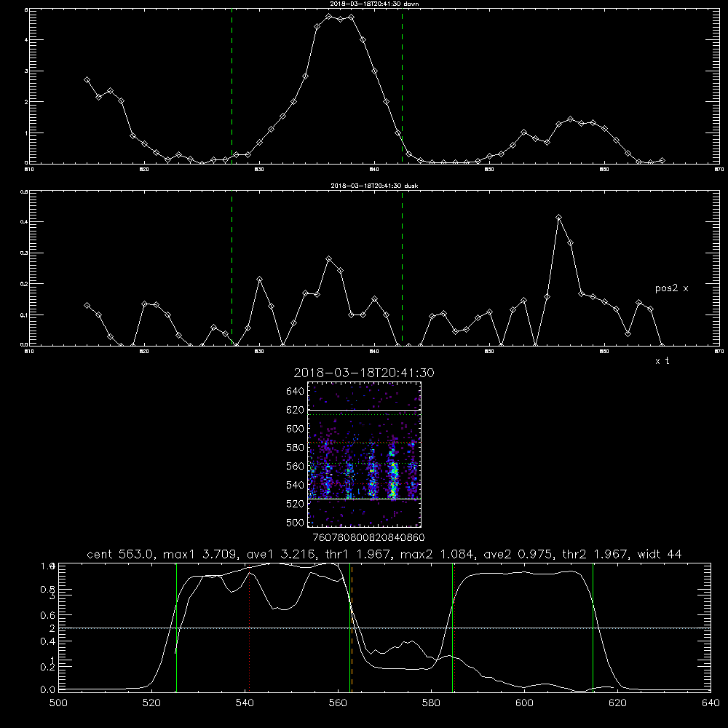This screenshot has height=728, width=728.
Task: Click the '580' y-axis label of heatmap
Action: (296, 448)
